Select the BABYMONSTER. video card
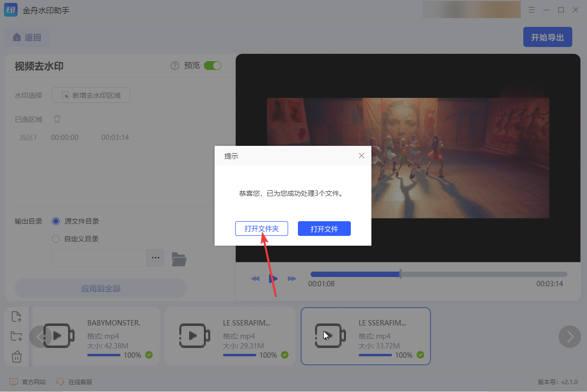Viewport: 587px width, 392px height. (x=96, y=336)
